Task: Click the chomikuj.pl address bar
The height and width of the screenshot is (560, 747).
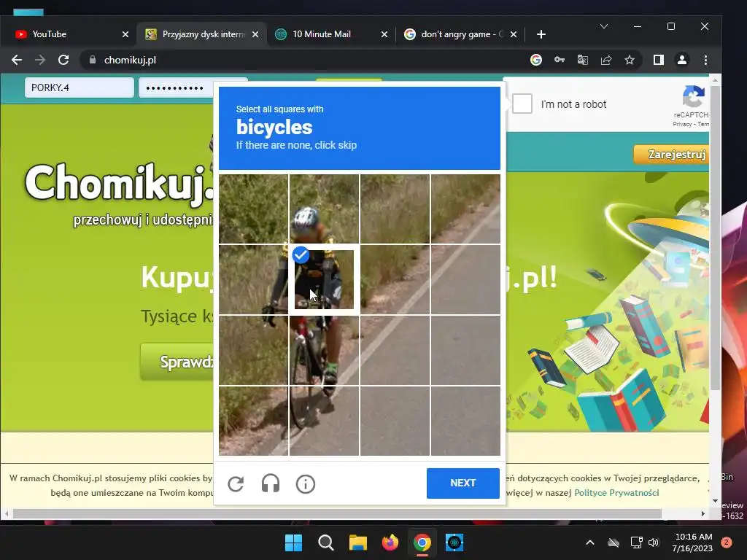Action: (305, 60)
